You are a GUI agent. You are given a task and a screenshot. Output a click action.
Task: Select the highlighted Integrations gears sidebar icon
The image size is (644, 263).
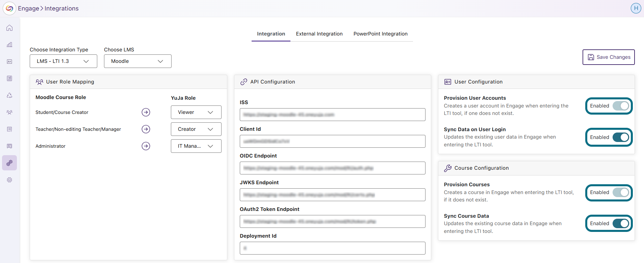(9, 163)
